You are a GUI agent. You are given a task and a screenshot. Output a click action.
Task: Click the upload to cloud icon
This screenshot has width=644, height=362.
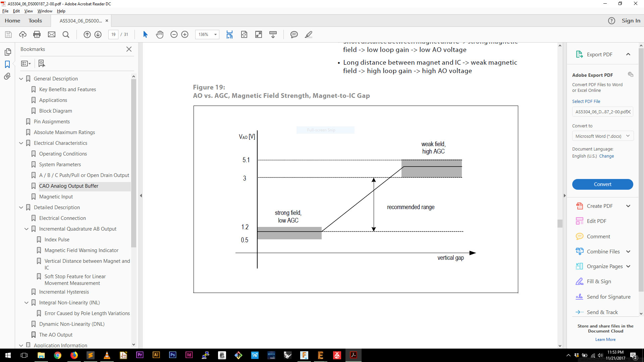[23, 35]
